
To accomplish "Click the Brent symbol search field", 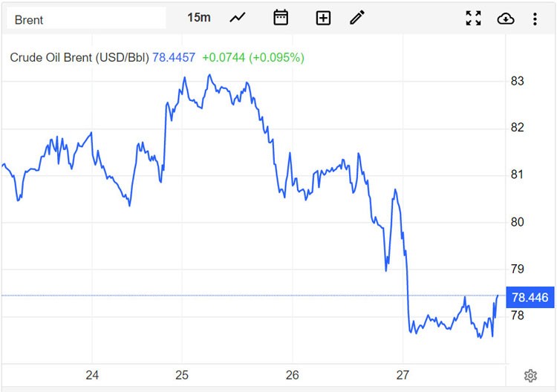I will [85, 19].
